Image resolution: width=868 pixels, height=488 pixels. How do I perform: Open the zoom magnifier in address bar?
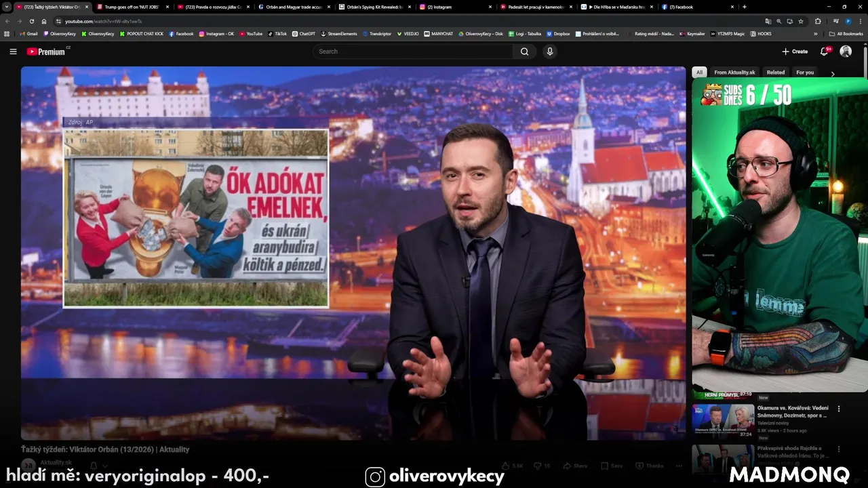pos(778,21)
